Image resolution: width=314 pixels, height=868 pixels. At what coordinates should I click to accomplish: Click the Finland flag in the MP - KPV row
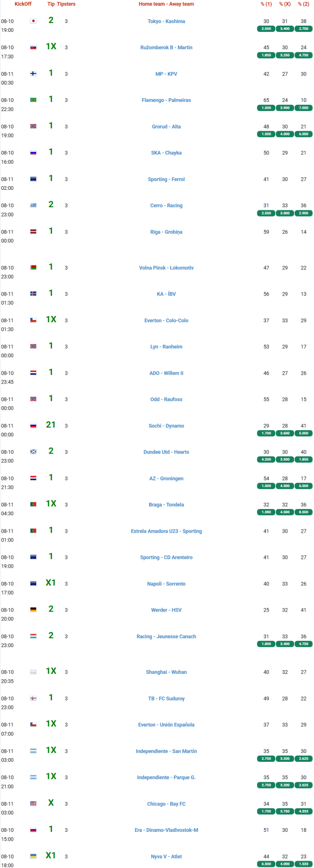click(x=33, y=74)
